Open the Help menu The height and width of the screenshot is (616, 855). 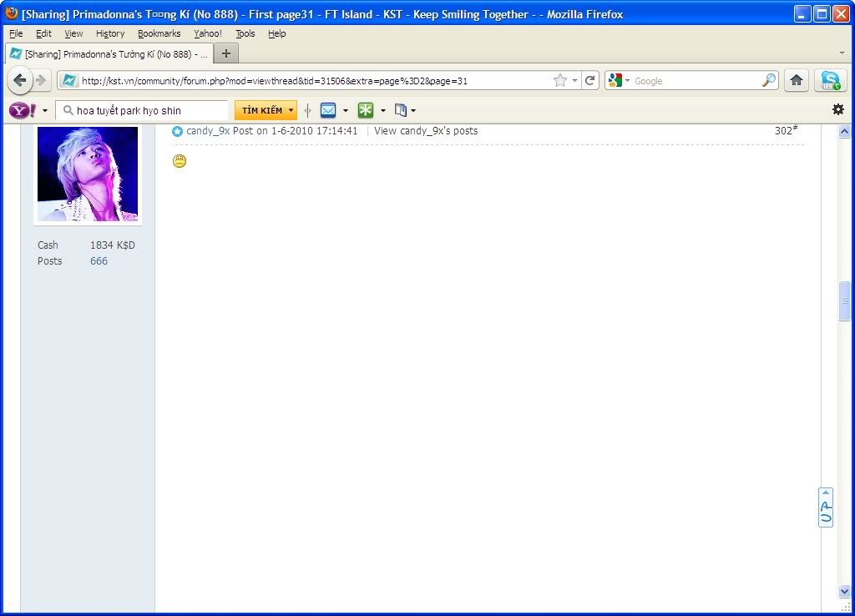coord(277,33)
